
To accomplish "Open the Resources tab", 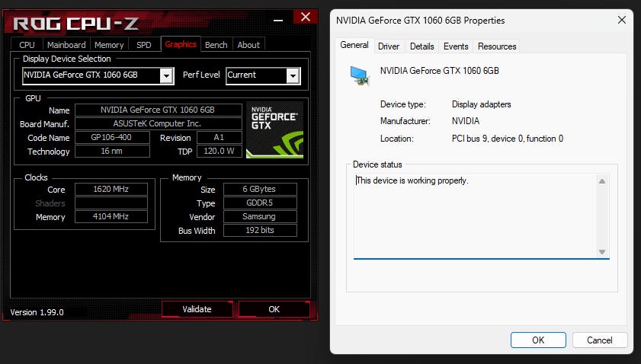I will click(x=497, y=46).
